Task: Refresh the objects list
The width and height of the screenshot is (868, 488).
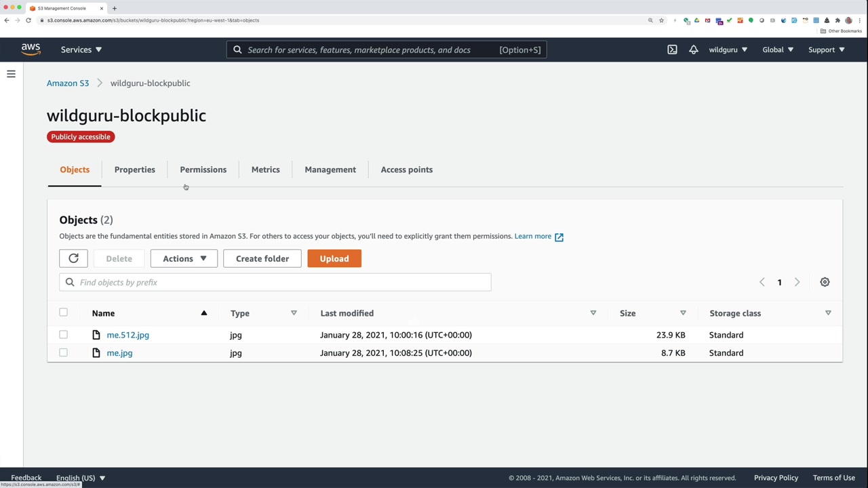Action: 74,258
